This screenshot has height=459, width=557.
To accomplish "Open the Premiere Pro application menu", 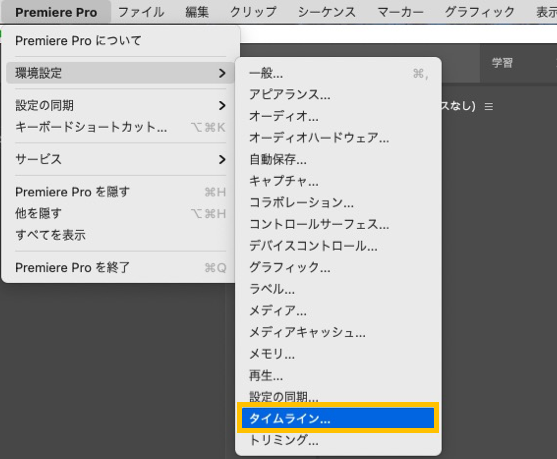I will click(x=56, y=12).
